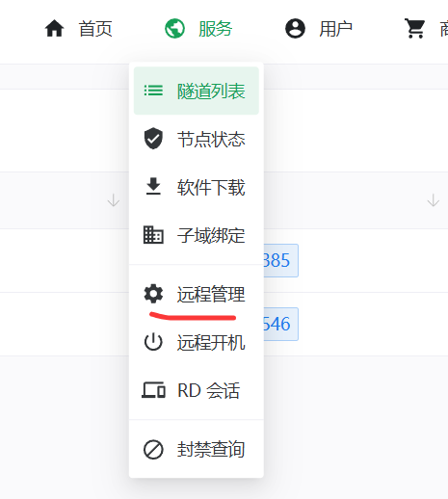The width and height of the screenshot is (448, 499).
Task: Click the power icon for 远程开机
Action: pyautogui.click(x=153, y=342)
